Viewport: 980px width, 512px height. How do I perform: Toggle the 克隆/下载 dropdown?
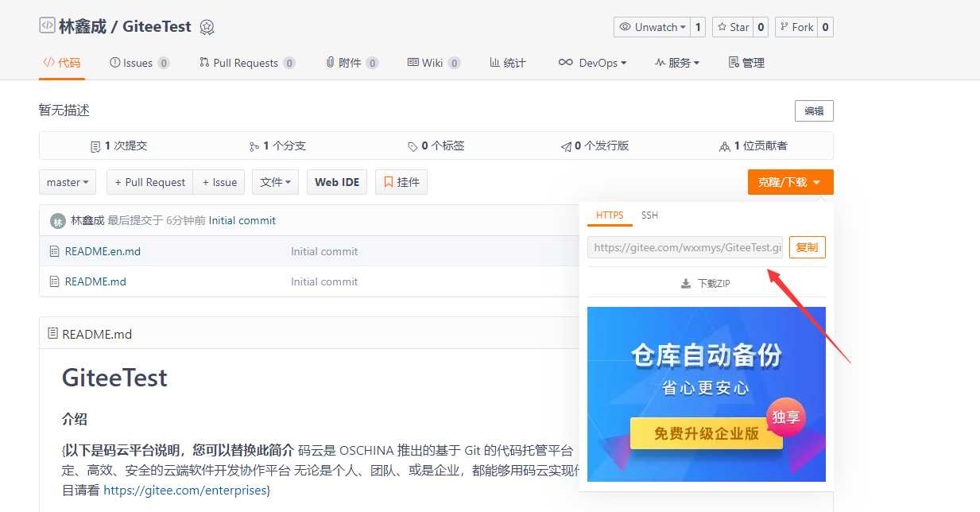pos(790,182)
